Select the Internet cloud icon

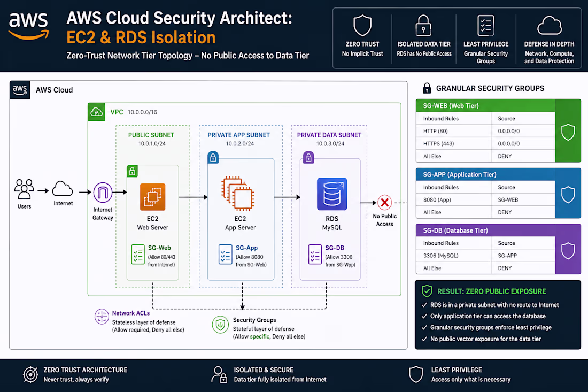(62, 189)
